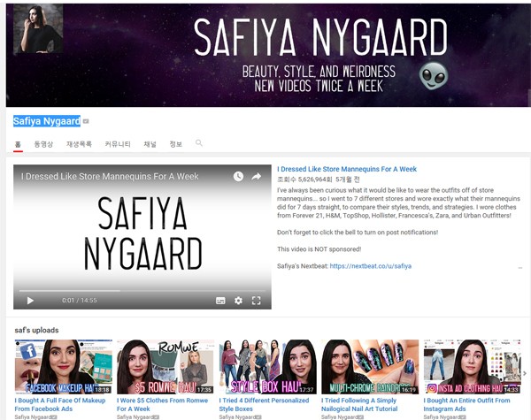Open player settings gear icon
This screenshot has height=420, width=531.
tap(238, 301)
